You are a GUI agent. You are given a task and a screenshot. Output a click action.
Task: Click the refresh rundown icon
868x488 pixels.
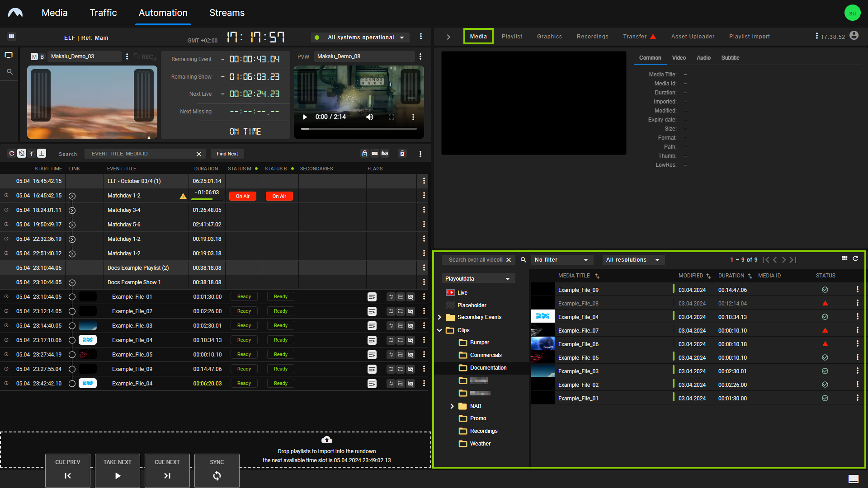(x=12, y=154)
